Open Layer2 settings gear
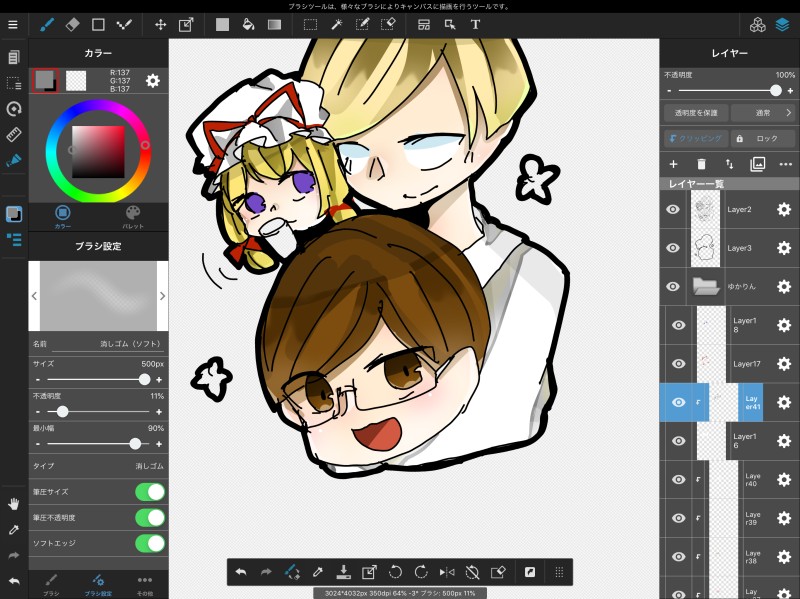800x599 pixels. [784, 209]
